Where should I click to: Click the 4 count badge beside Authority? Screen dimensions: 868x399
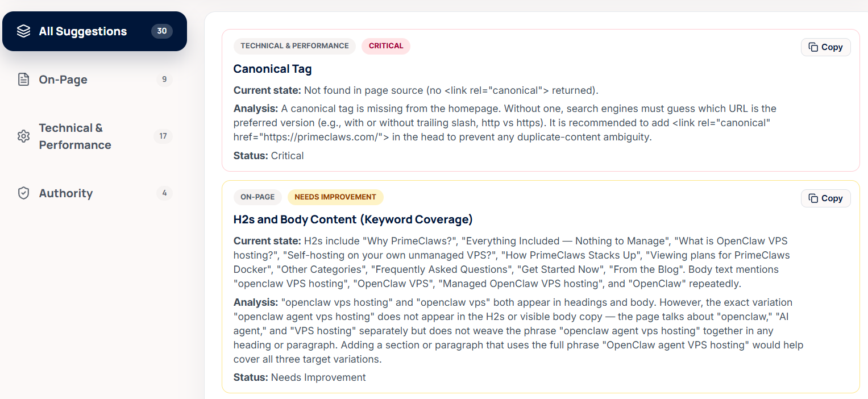point(164,193)
